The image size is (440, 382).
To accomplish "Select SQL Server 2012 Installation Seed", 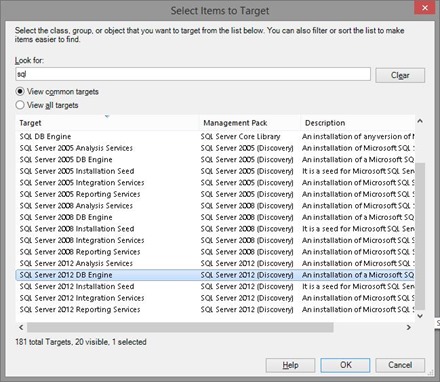I will click(x=215, y=286).
